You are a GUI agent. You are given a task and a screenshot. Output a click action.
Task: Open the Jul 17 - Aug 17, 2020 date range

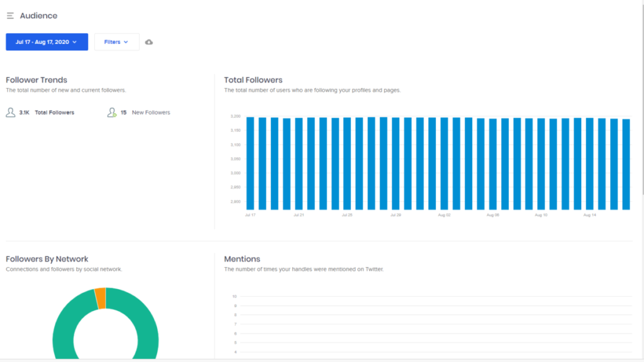click(x=47, y=42)
